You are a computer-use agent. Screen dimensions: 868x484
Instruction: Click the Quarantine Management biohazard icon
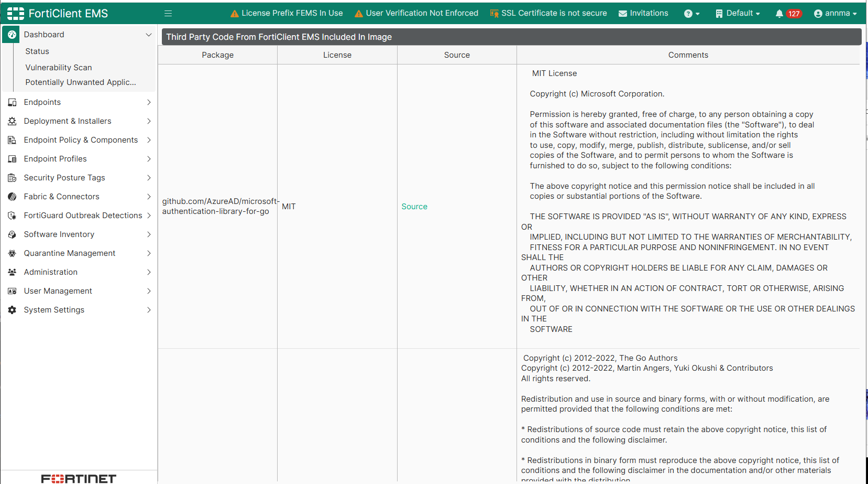[x=12, y=253]
